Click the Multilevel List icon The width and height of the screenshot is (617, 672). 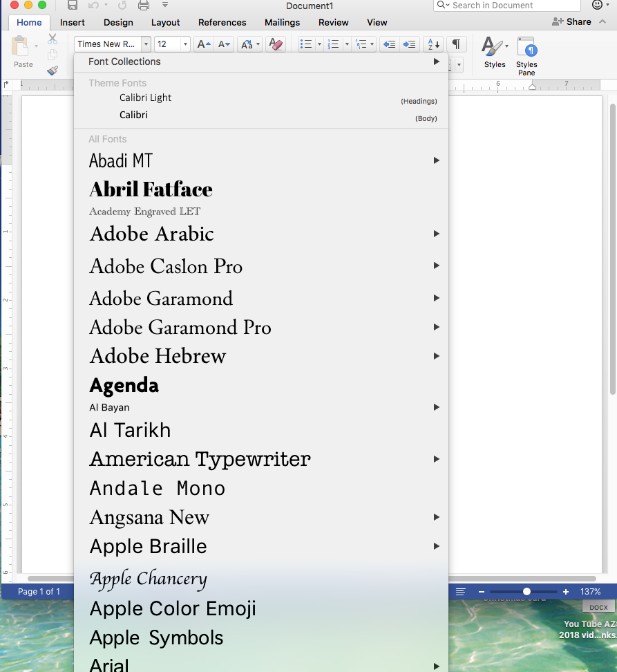[x=361, y=44]
